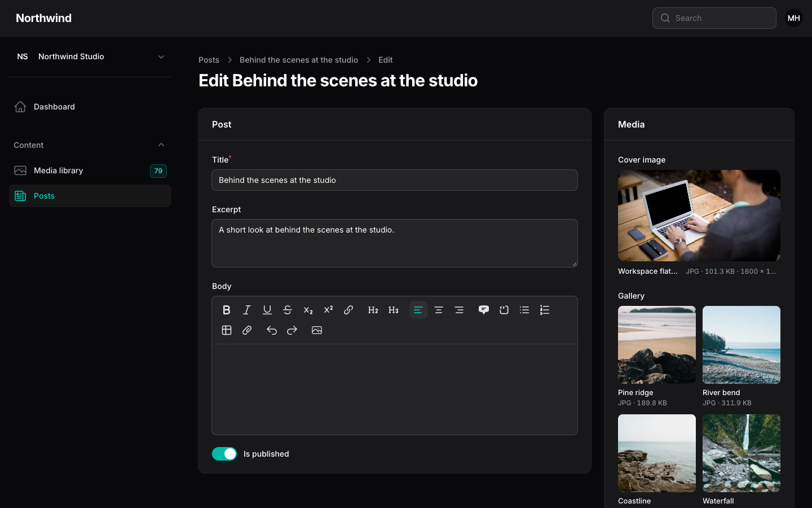Open the Posts section in sidebar
The height and width of the screenshot is (508, 812).
(90, 196)
